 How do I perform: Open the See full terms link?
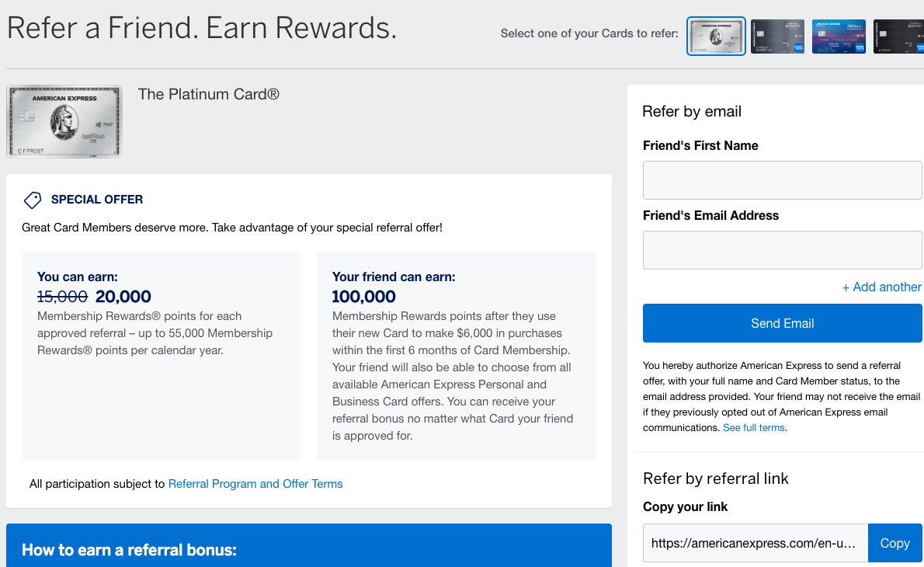coord(753,428)
